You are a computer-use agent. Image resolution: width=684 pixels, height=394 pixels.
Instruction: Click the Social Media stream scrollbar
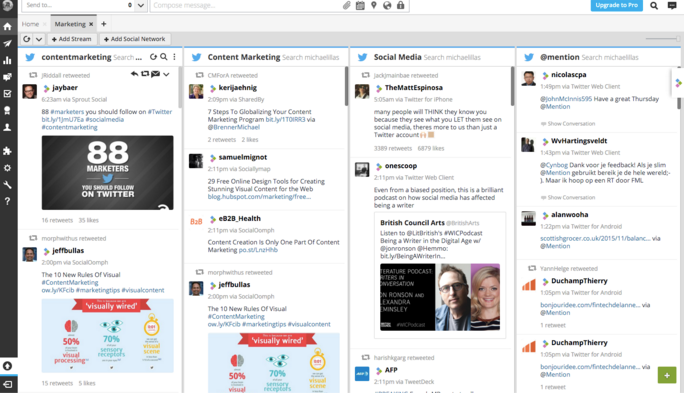513,86
